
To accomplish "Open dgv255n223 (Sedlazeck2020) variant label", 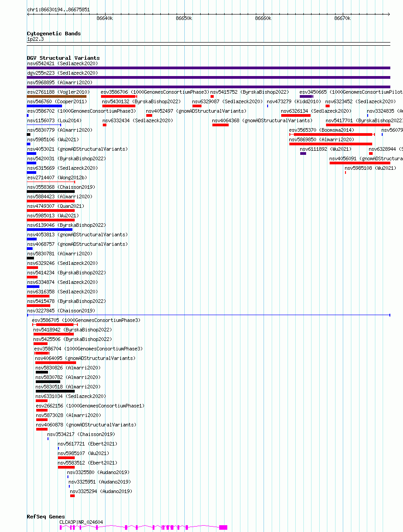I will (x=62, y=73).
